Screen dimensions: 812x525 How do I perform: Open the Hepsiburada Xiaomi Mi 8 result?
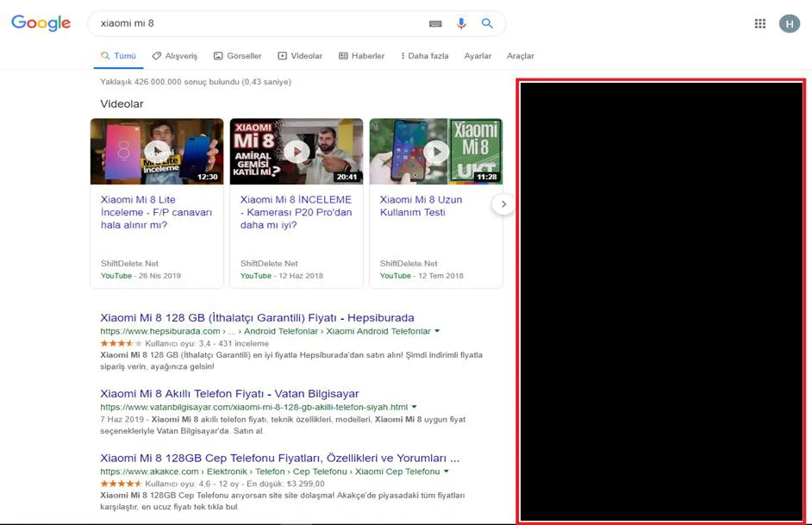(x=258, y=317)
